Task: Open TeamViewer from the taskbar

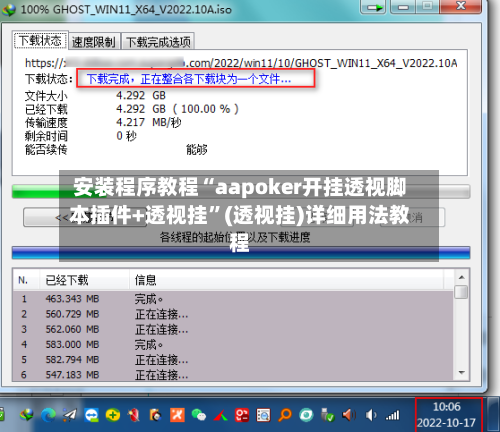Action: tap(91, 415)
